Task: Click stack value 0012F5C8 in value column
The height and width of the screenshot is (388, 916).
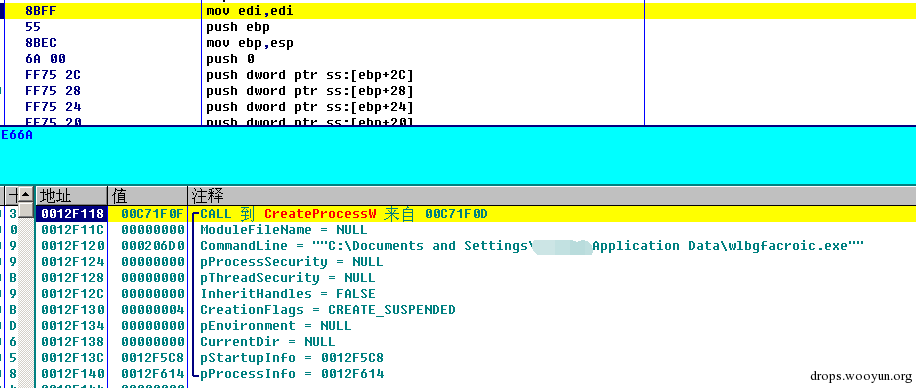Action: pyautogui.click(x=152, y=358)
